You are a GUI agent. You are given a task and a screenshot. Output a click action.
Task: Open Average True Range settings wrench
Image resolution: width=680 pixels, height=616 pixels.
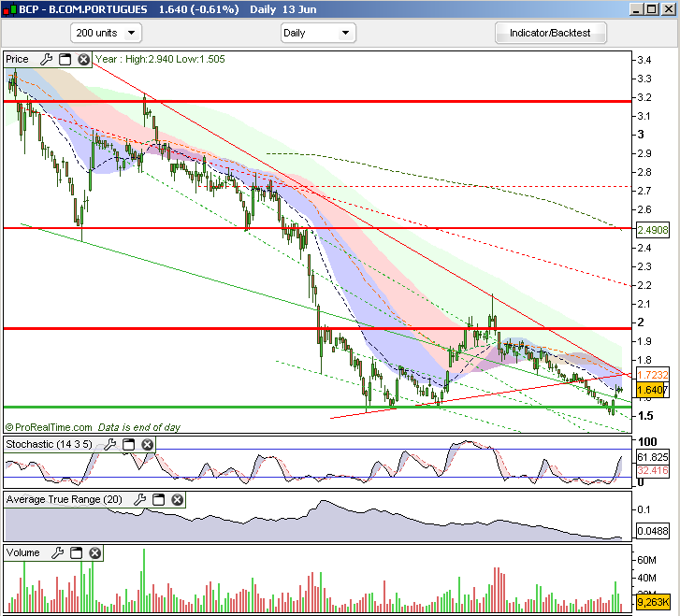pyautogui.click(x=139, y=500)
